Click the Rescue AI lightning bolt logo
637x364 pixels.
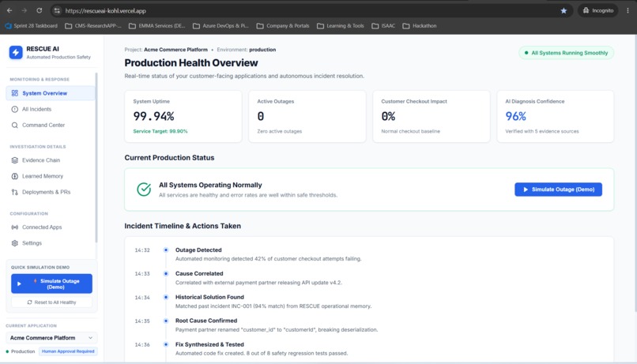pos(16,52)
